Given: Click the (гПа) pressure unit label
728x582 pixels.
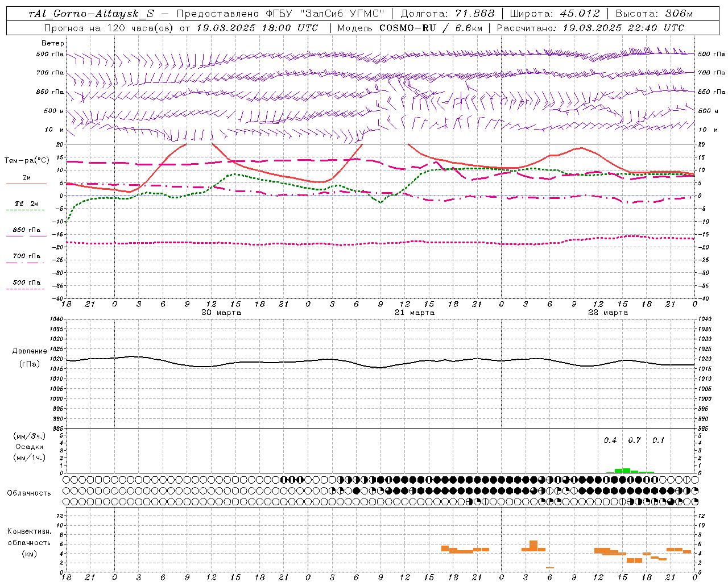Looking at the screenshot, I should (x=30, y=364).
